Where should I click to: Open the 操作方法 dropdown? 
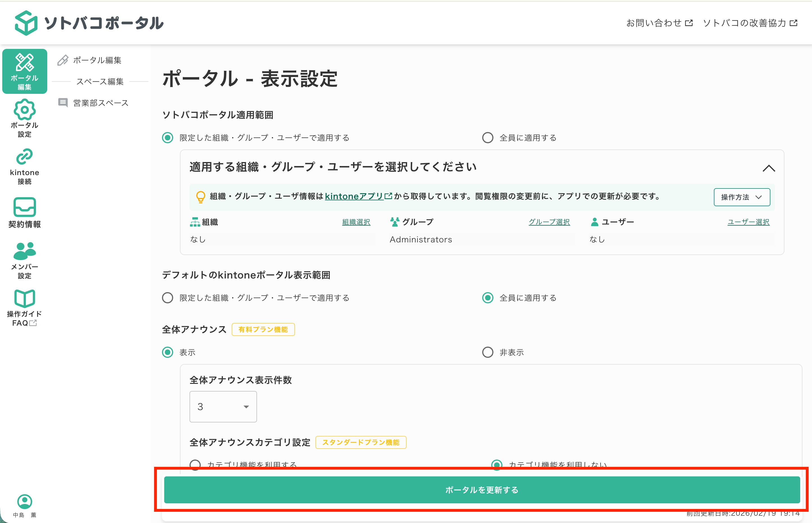coord(742,197)
